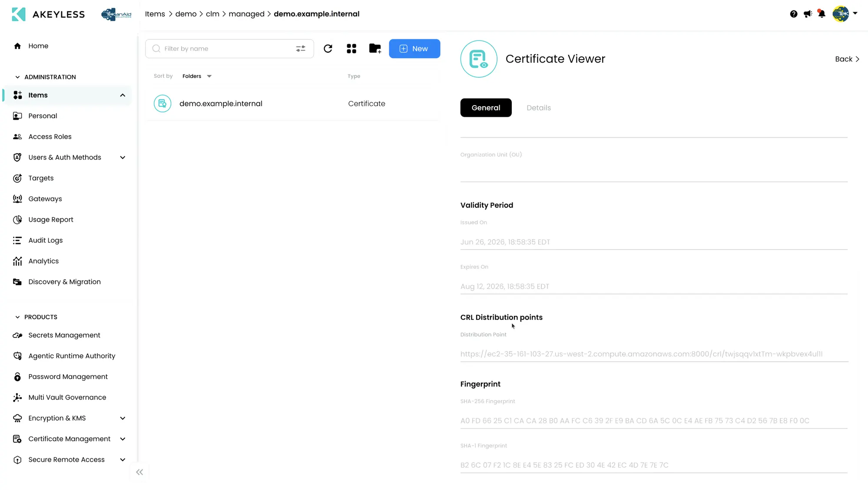
Task: Click the SHA-1 Fingerprint value
Action: pos(564,465)
